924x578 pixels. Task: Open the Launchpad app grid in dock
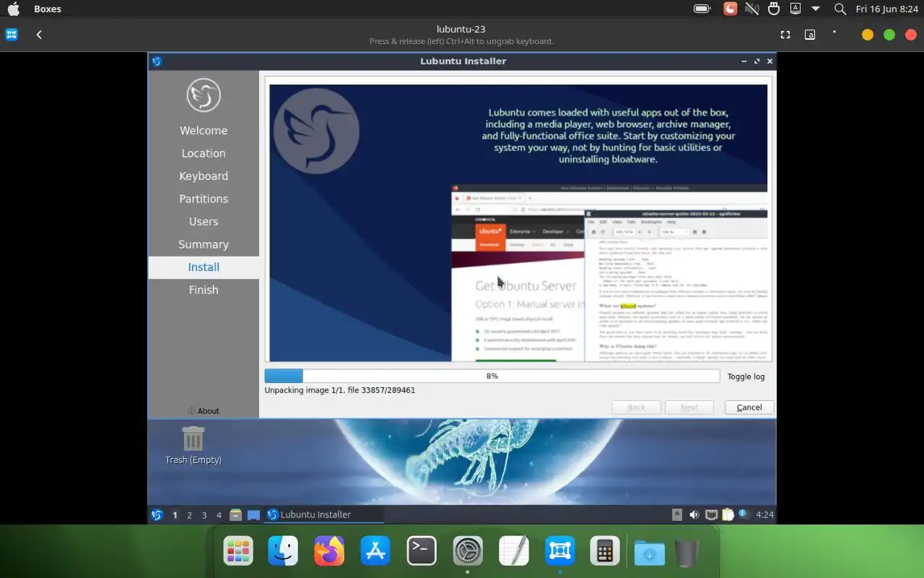point(238,551)
